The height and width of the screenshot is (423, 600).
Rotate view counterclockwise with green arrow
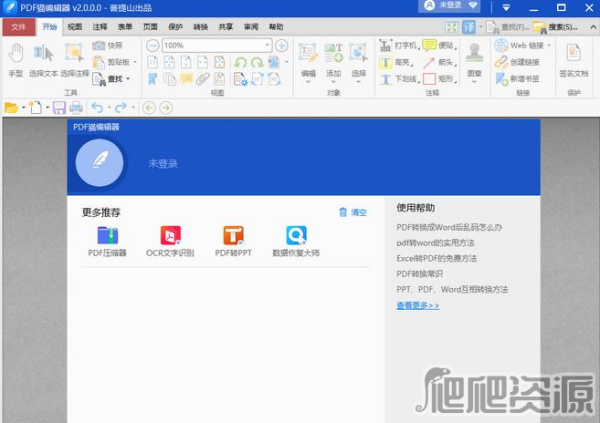click(240, 62)
